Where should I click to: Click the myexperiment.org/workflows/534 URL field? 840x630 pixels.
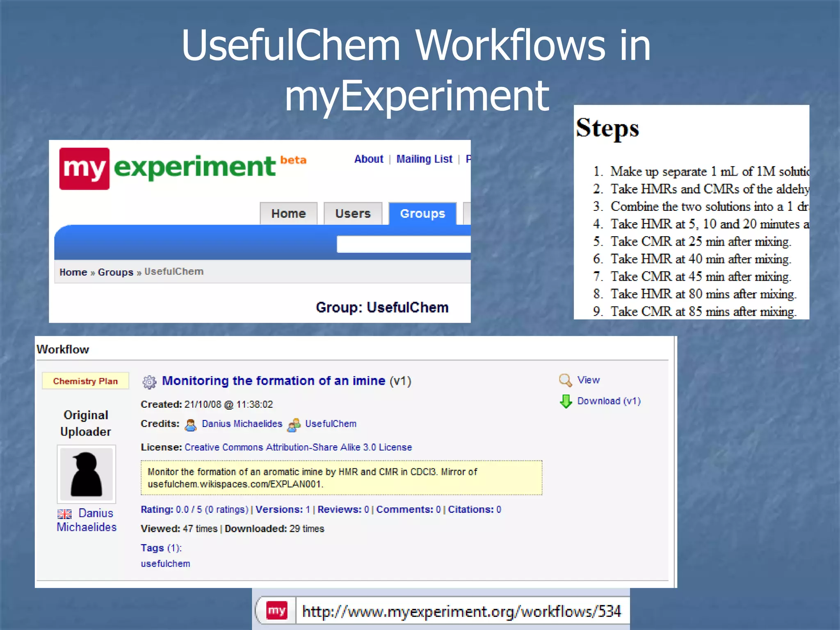pos(462,611)
